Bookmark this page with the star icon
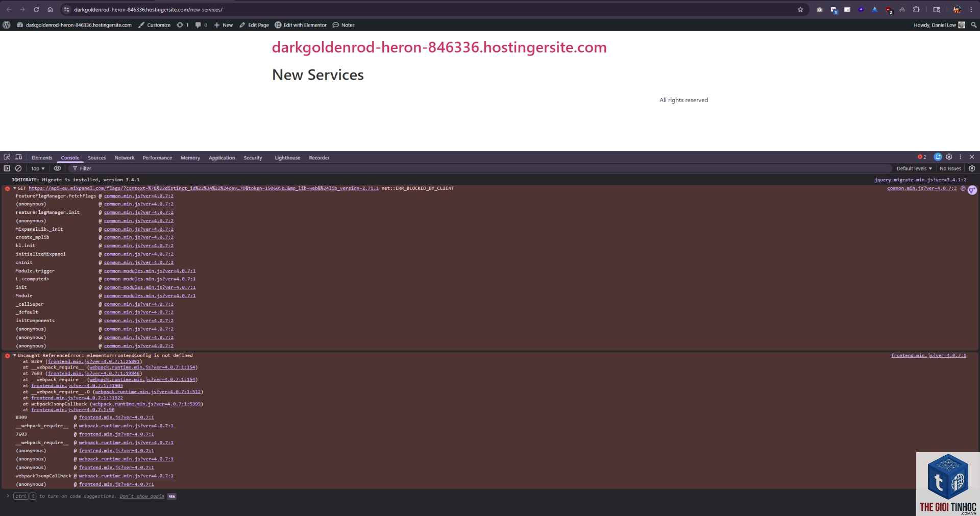Viewport: 980px width, 516px height. [800, 10]
